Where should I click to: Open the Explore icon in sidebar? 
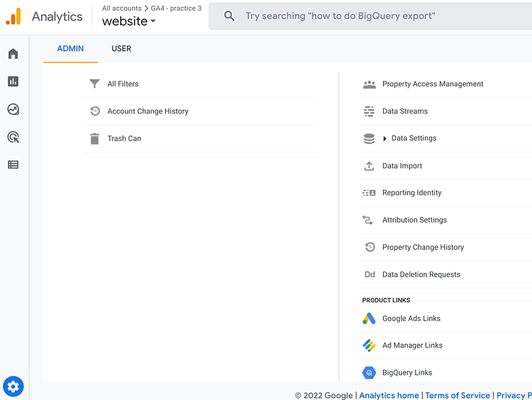[x=13, y=109]
